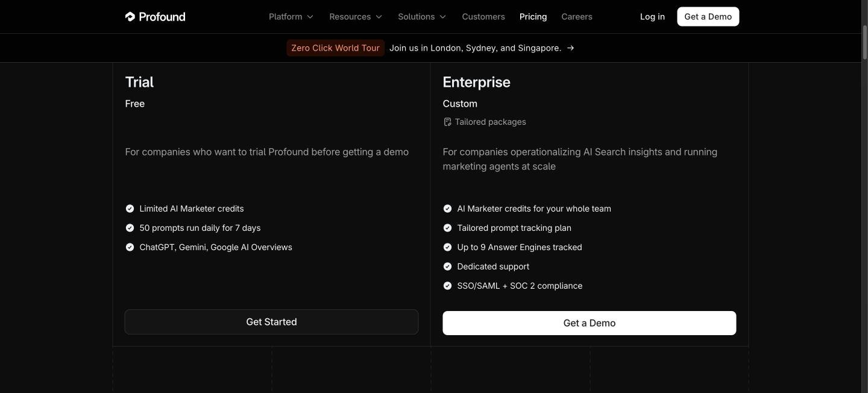The width and height of the screenshot is (868, 393).
Task: Click the text 50 prompts run daily for 7 days
Action: (200, 228)
